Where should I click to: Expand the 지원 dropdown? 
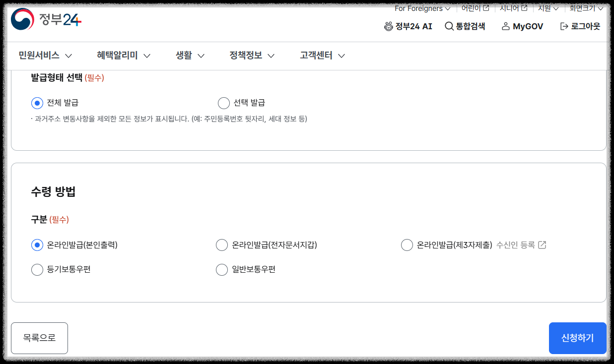548,8
